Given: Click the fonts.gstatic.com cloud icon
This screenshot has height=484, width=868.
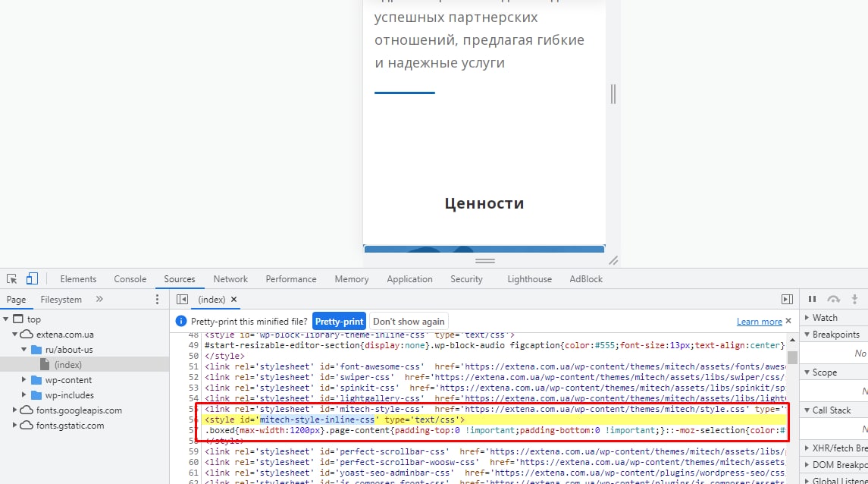Looking at the screenshot, I should tap(27, 426).
